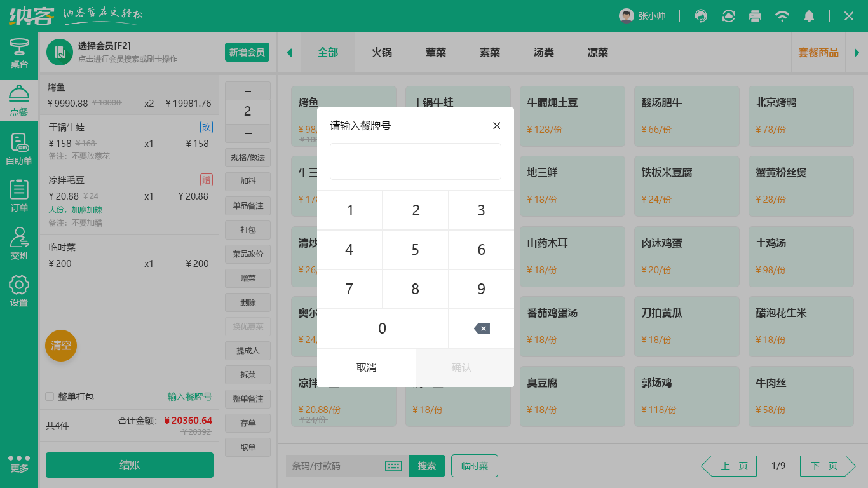Switch to the 火锅 category tab

tap(381, 53)
